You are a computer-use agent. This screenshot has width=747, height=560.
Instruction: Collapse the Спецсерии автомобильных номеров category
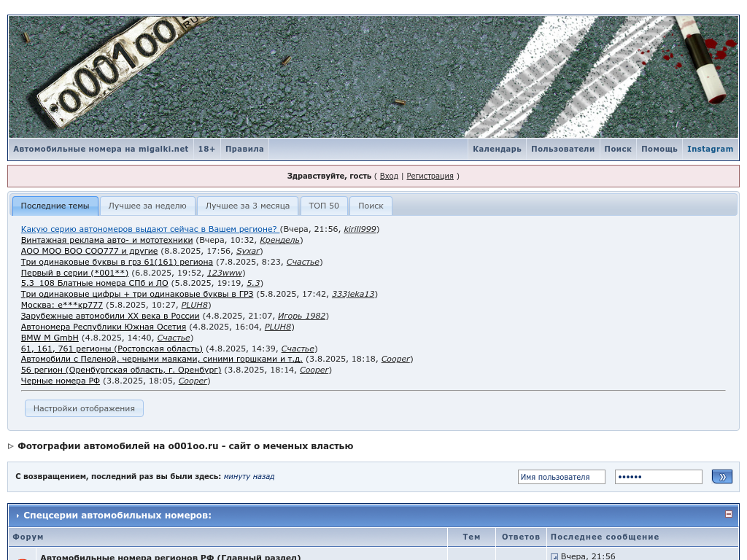(x=728, y=514)
